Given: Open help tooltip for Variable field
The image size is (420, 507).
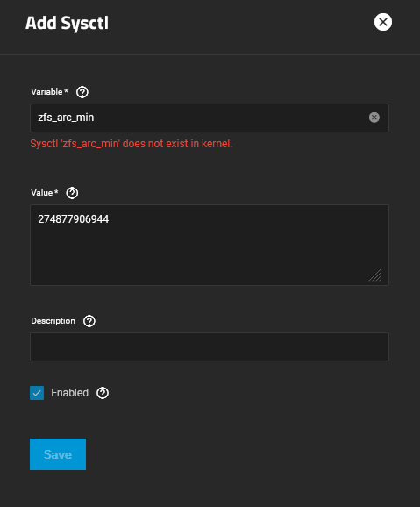Looking at the screenshot, I should pos(82,92).
